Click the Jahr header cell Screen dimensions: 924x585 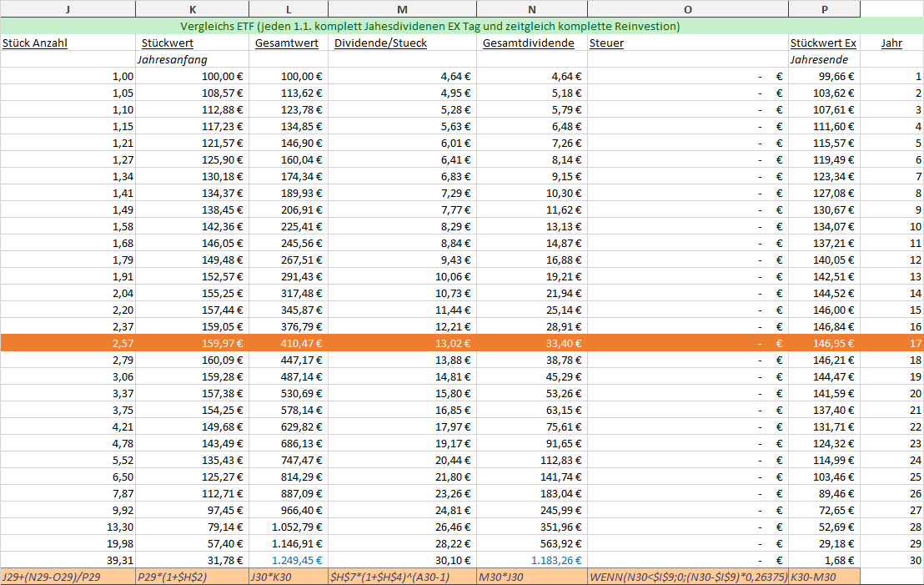click(891, 43)
